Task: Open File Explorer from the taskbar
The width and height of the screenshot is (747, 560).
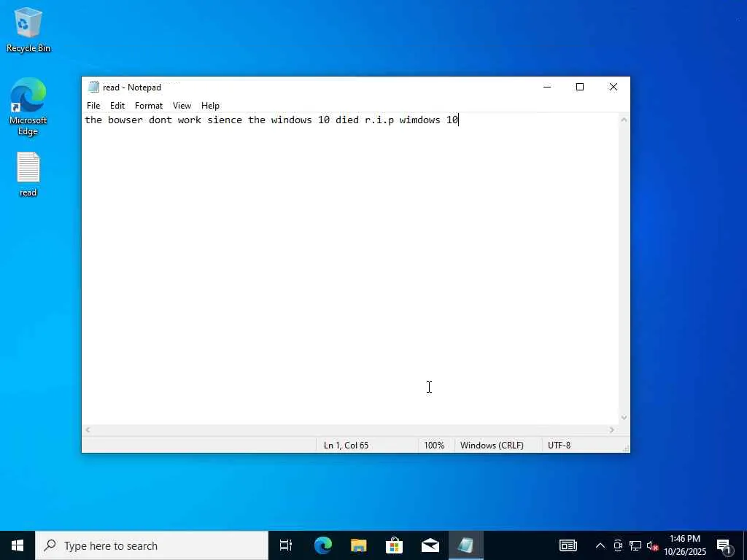Action: point(359,545)
